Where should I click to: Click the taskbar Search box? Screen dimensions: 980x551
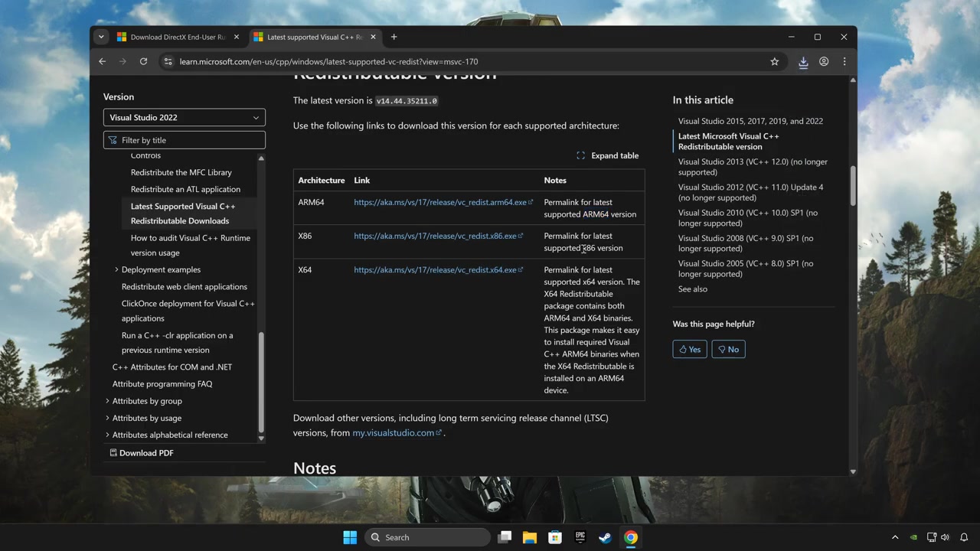pyautogui.click(x=428, y=537)
